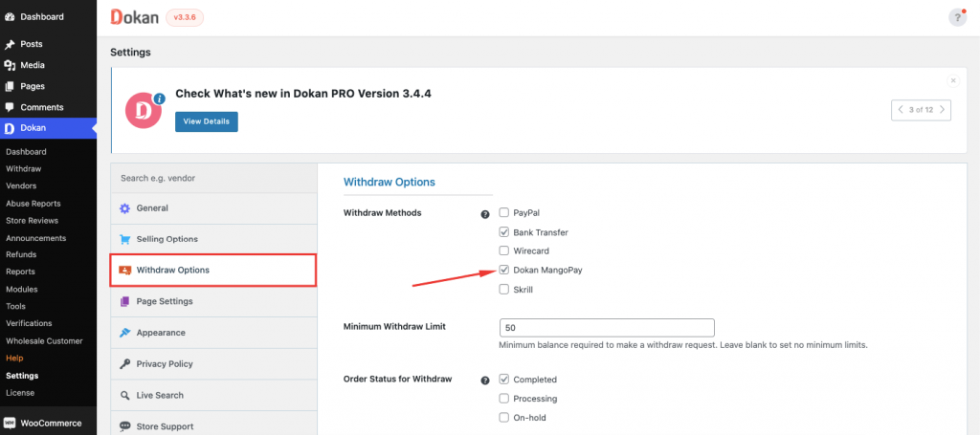
Task: Enable the PayPal withdraw method checkbox
Action: [x=503, y=213]
